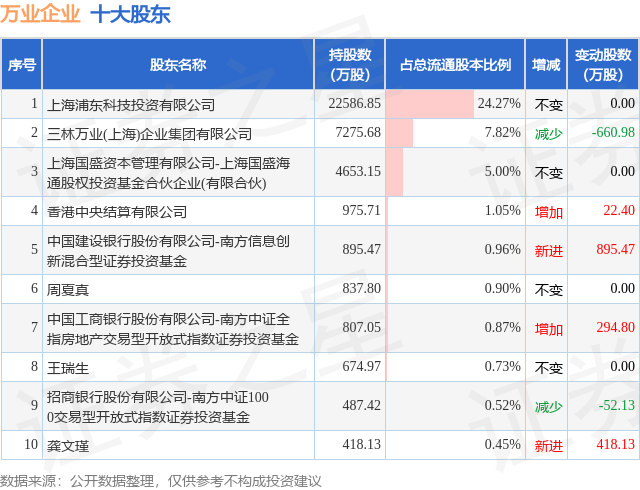Click 新进 in the 龚文瑾 row
Screen dimensions: 640x490
click(549, 446)
